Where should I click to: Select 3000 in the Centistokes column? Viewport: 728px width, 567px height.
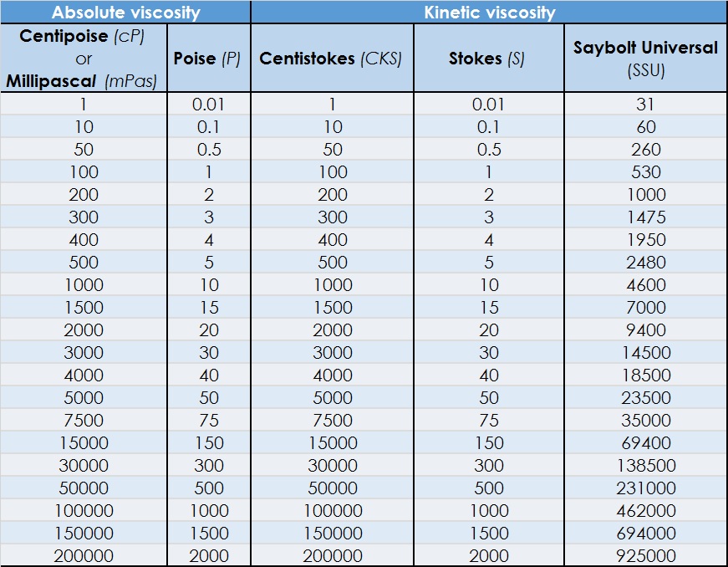click(x=333, y=352)
